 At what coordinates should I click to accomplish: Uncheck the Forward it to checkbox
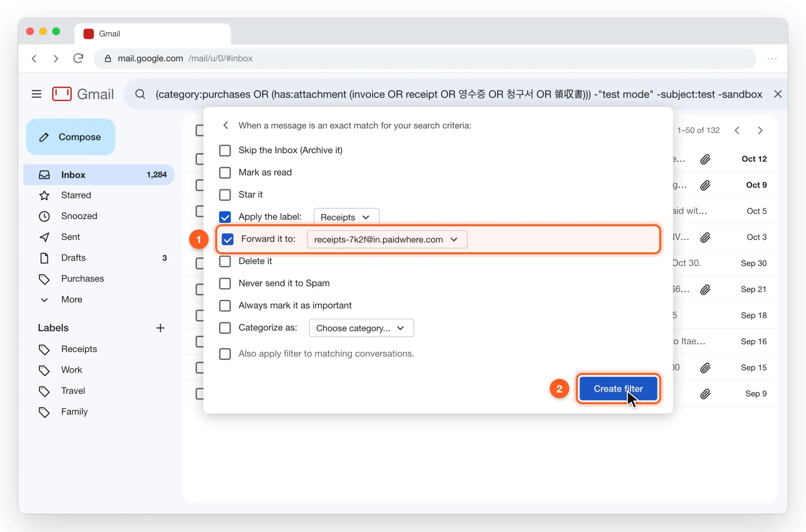click(227, 239)
